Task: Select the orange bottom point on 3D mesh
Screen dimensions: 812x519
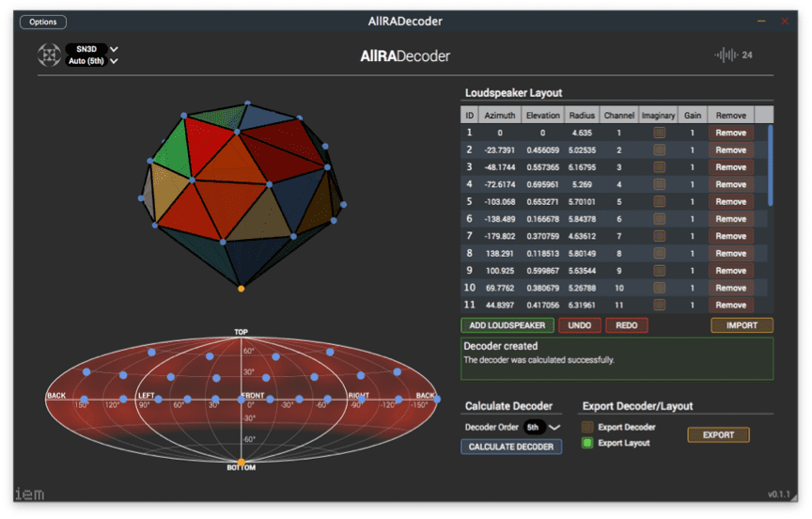Action: (x=242, y=289)
